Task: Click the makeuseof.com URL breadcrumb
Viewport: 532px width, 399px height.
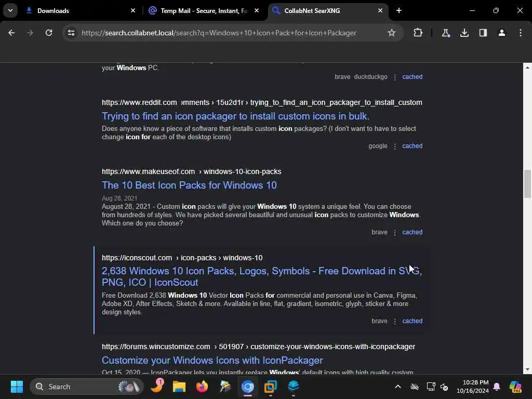Action: pos(191,171)
